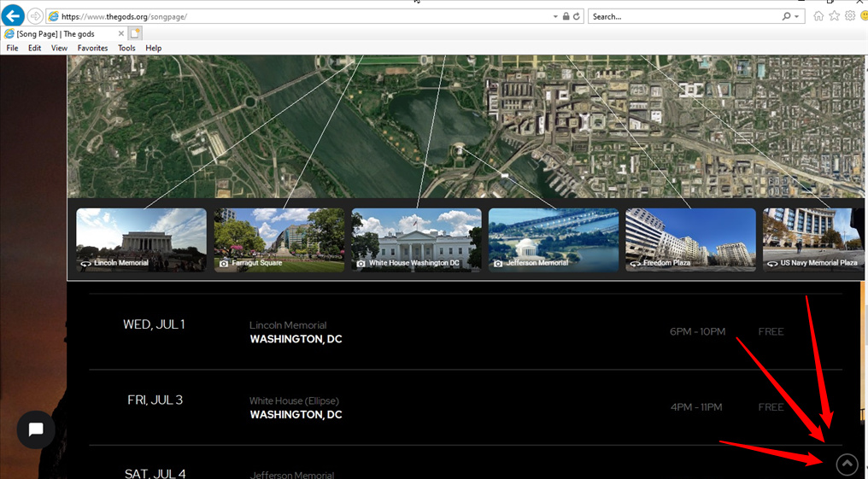The height and width of the screenshot is (479, 868).
Task: Select the Jefferson Memorial photo thumbnail
Action: (554, 239)
